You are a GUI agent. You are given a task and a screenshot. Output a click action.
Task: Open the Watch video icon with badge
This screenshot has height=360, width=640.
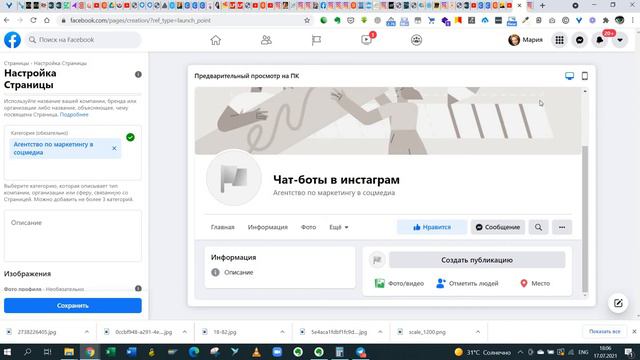click(x=367, y=40)
